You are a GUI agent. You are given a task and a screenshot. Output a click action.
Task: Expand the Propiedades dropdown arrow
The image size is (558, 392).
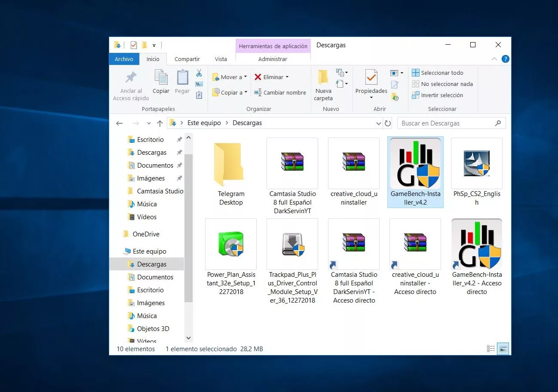[371, 98]
